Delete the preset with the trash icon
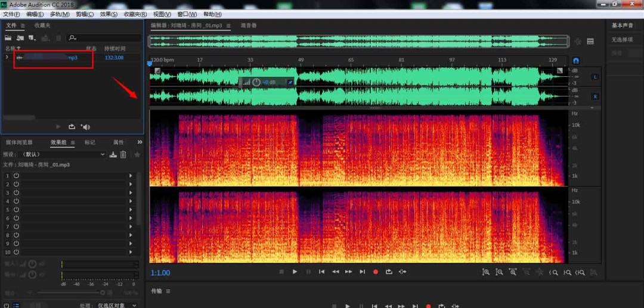The width and height of the screenshot is (644, 308). coord(123,155)
